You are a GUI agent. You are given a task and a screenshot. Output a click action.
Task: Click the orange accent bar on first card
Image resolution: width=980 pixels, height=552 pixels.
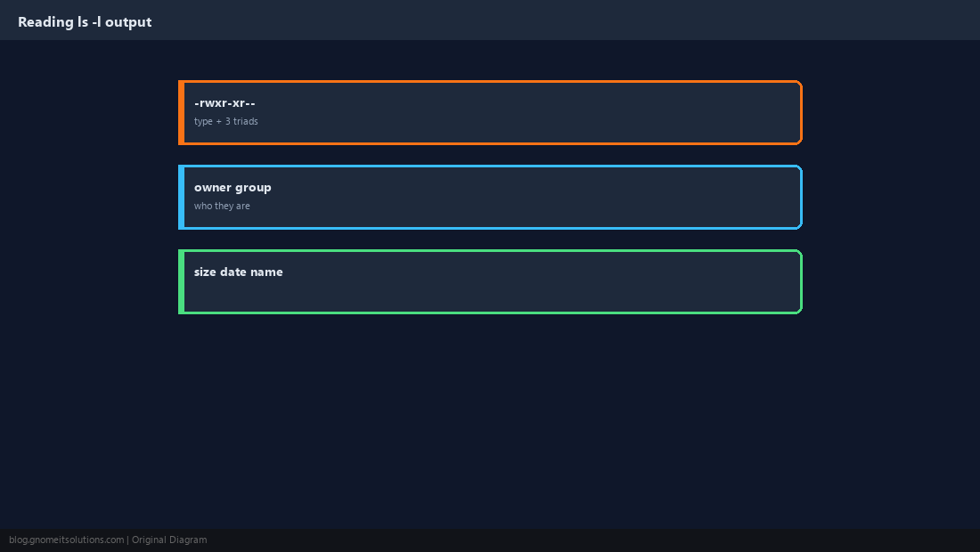(181, 112)
